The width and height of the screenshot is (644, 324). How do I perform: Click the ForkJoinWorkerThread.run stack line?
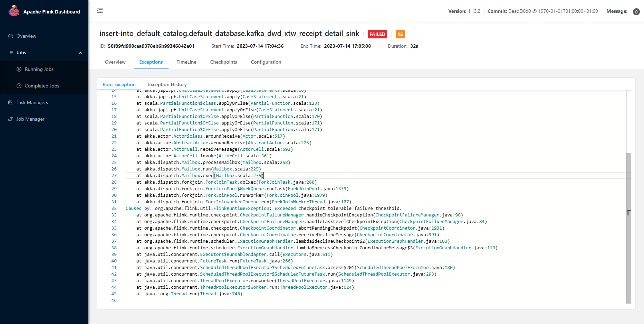tap(243, 202)
